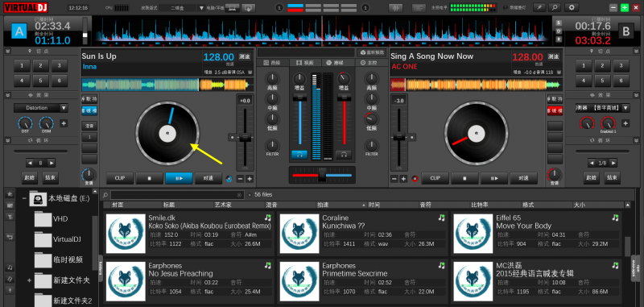This screenshot has width=644, height=307.
Task: Switch to the 主控 tab in the mixer
Action: point(369,63)
